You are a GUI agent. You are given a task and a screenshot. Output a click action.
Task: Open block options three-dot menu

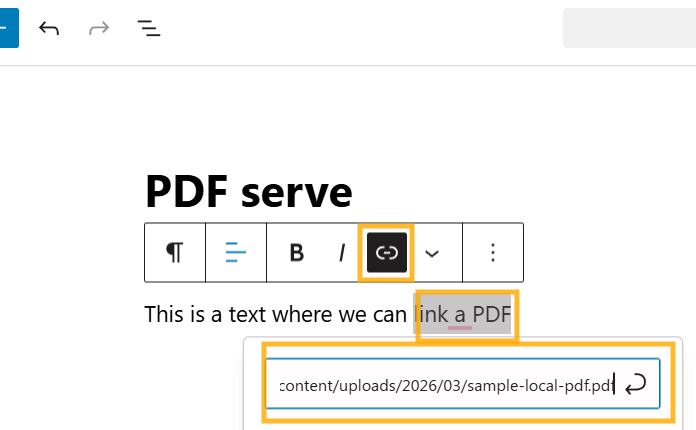492,253
